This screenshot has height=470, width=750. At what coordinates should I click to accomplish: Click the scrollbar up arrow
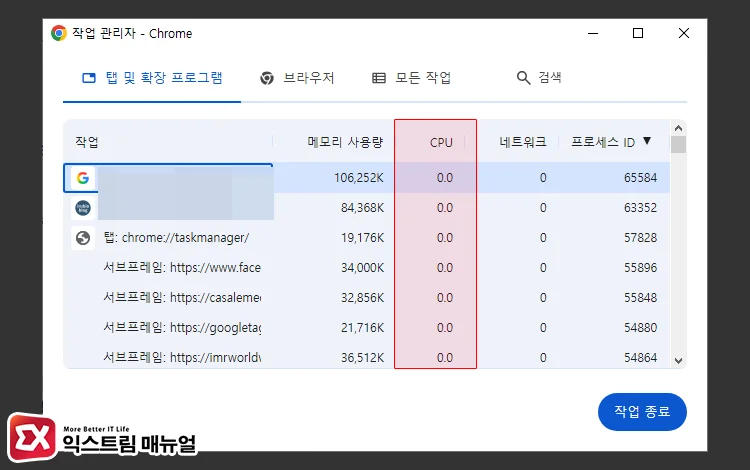pyautogui.click(x=678, y=128)
